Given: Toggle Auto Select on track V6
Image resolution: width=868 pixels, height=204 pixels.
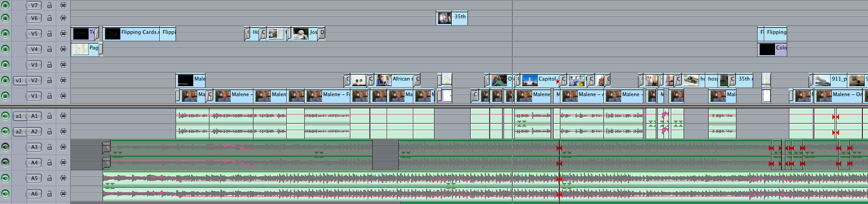Looking at the screenshot, I should click(63, 18).
